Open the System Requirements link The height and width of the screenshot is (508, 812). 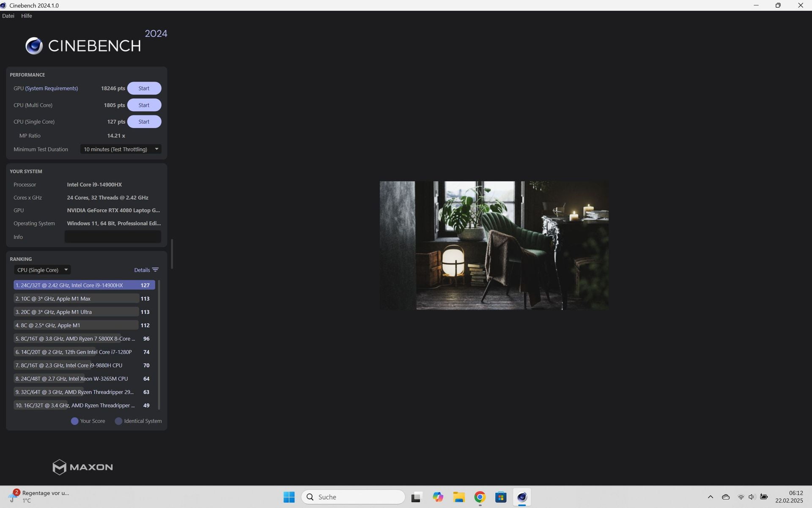tap(52, 88)
